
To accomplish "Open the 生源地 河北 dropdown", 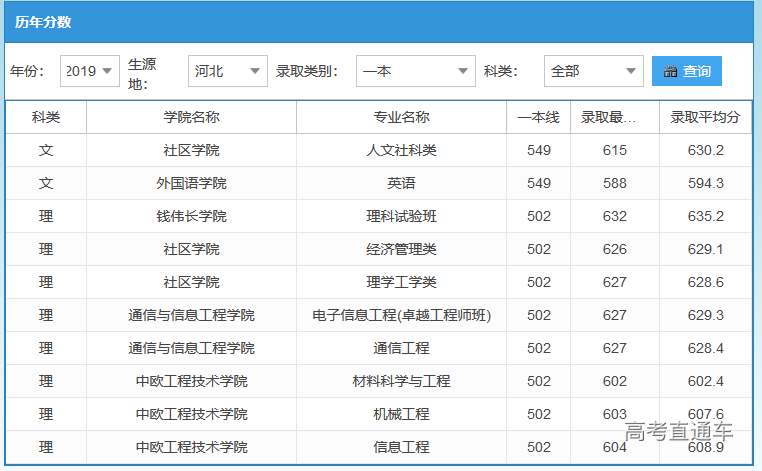I will tap(227, 71).
